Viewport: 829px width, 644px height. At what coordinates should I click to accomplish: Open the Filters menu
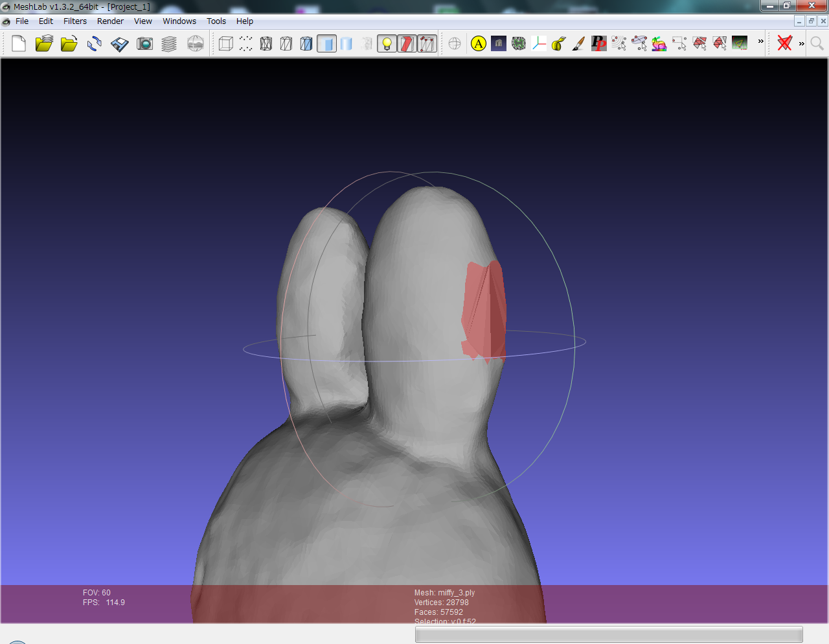point(75,21)
